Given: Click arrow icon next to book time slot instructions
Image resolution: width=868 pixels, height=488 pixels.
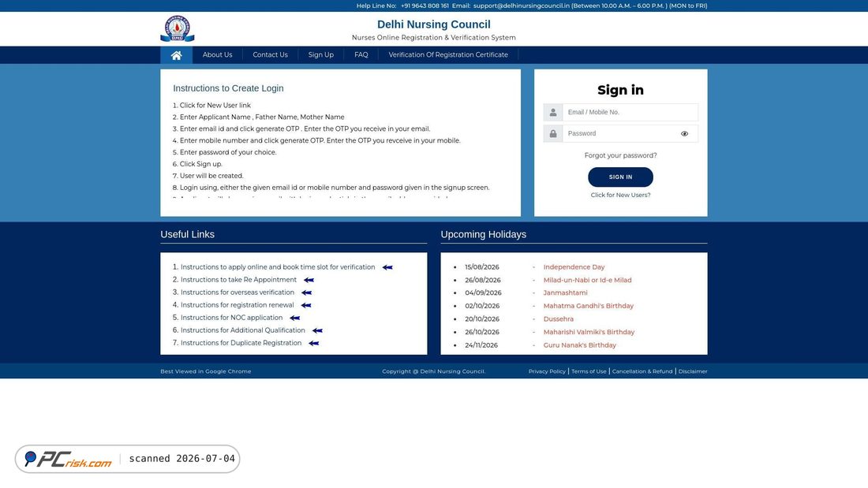Looking at the screenshot, I should (387, 267).
